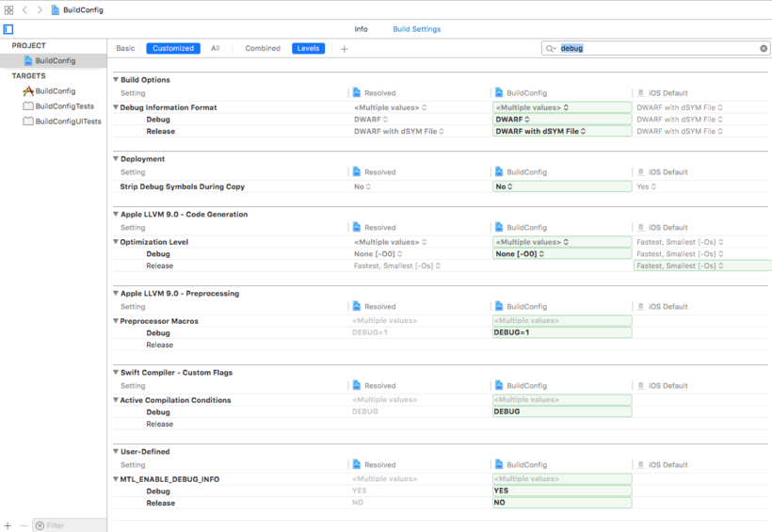772x532 pixels.
Task: Select the DEBUG=1 BuildConfig macro value
Action: pos(562,332)
